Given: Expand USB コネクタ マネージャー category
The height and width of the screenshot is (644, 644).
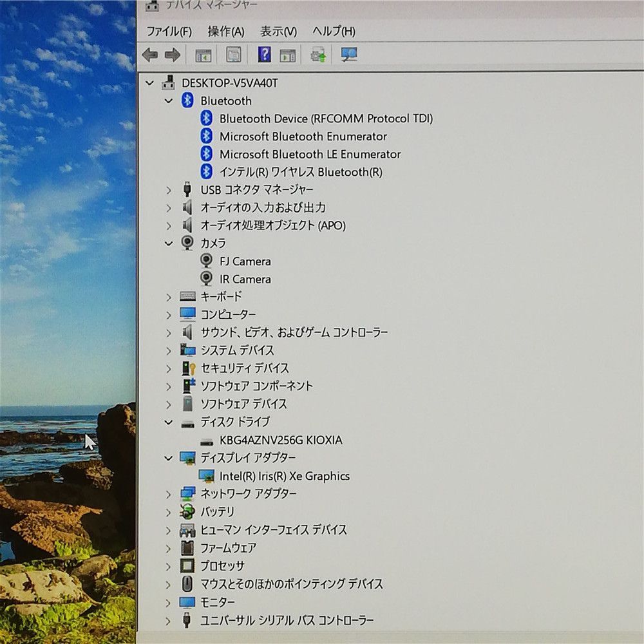Looking at the screenshot, I should point(168,190).
